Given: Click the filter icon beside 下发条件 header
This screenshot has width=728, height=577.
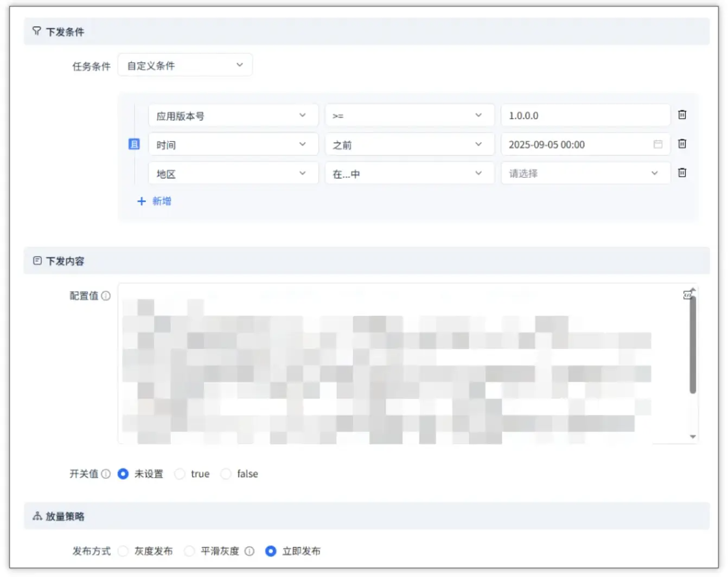Looking at the screenshot, I should 37,31.
